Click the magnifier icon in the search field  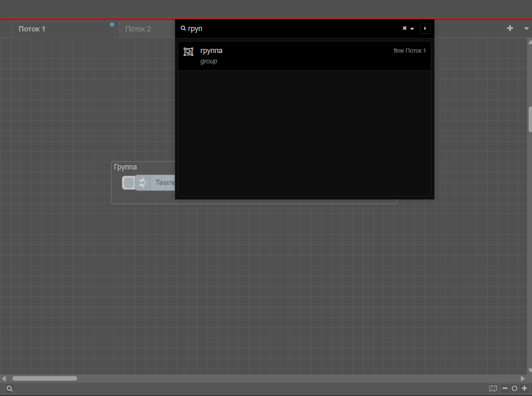(x=183, y=29)
